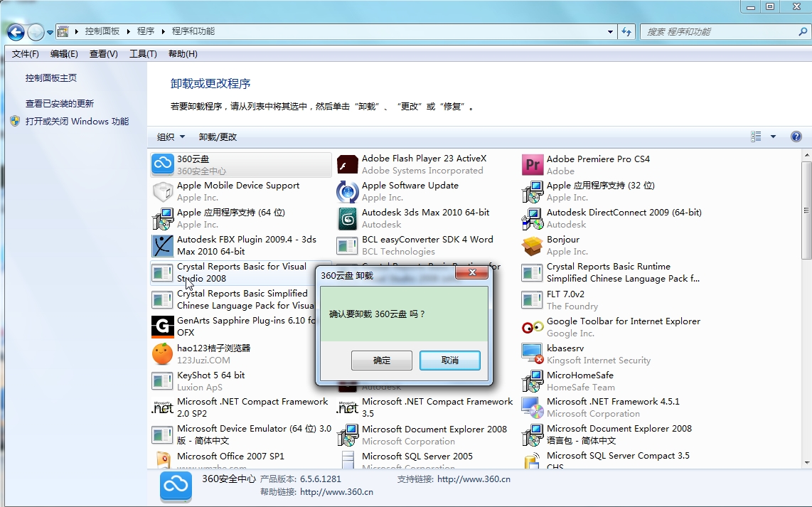
Task: Click the 搜索 程序和功能 search field
Action: pyautogui.click(x=720, y=31)
